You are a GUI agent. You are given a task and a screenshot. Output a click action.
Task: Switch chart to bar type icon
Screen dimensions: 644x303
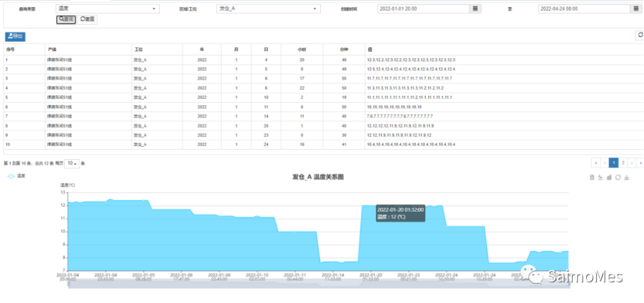pyautogui.click(x=609, y=178)
